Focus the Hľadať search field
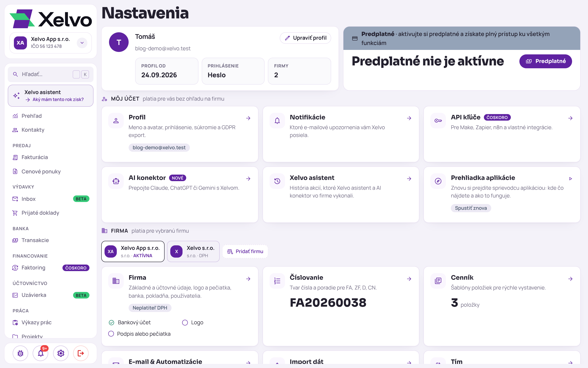The image size is (588, 368). 51,74
